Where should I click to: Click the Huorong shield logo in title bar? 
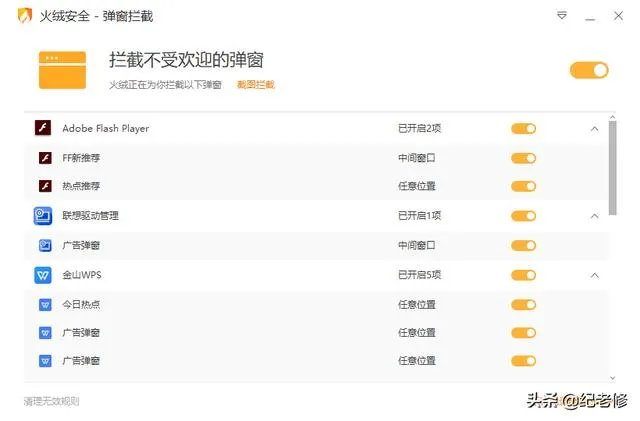[x=25, y=16]
